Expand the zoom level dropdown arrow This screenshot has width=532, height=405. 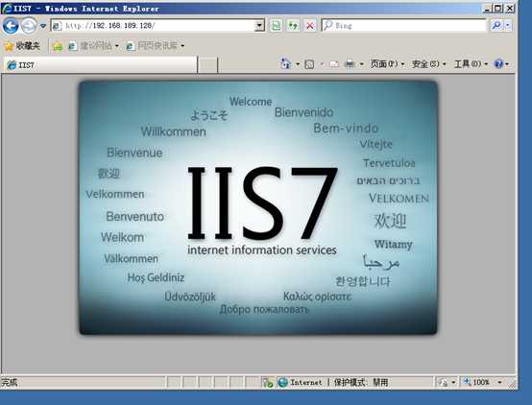pos(499,383)
